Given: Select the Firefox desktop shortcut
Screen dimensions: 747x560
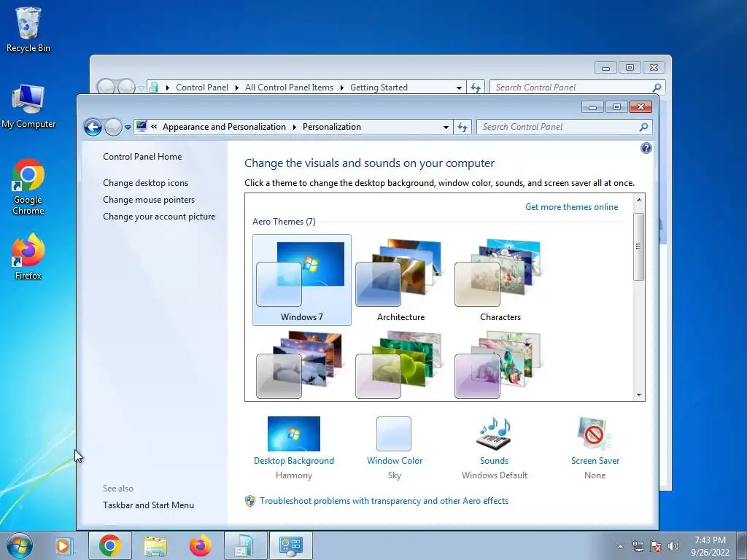Looking at the screenshot, I should tap(28, 256).
